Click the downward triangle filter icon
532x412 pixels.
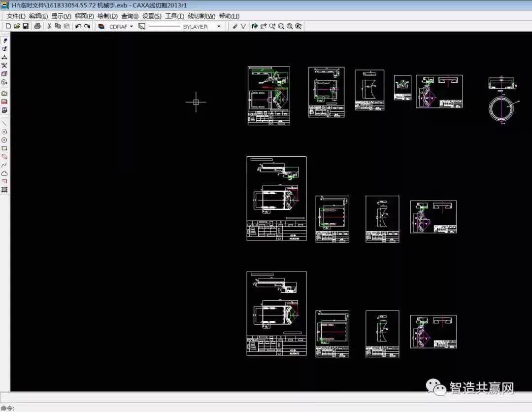pyautogui.click(x=243, y=26)
